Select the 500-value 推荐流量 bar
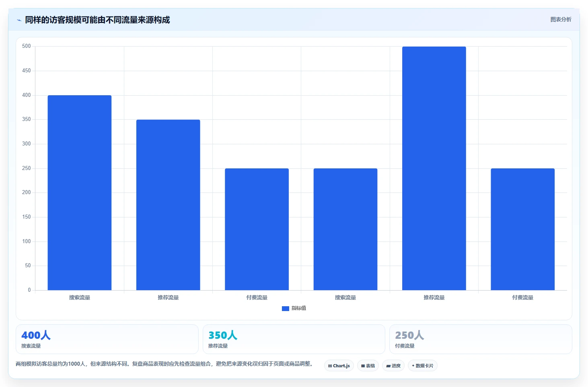The height and width of the screenshot is (387, 588). (x=434, y=168)
